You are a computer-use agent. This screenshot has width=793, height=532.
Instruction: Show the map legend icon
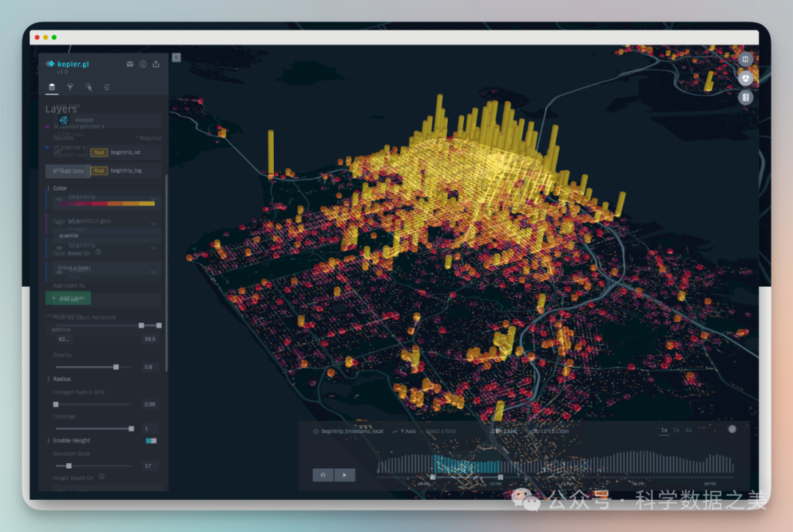745,97
